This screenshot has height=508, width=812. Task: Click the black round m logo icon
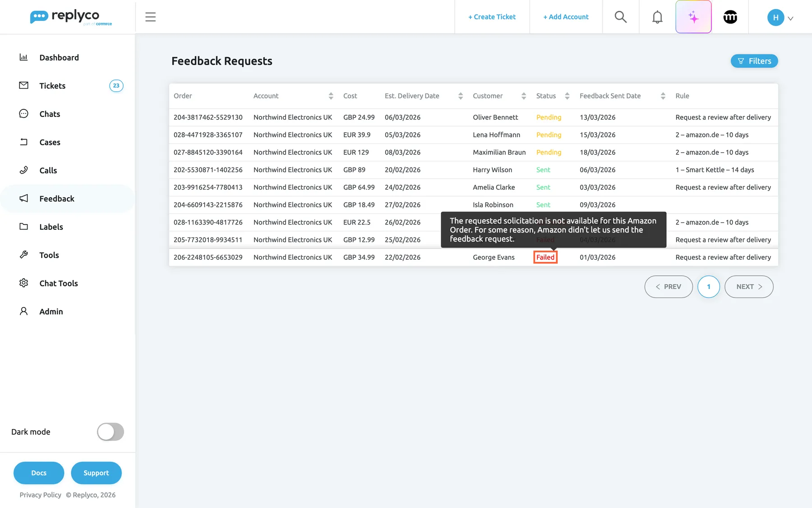tap(730, 17)
